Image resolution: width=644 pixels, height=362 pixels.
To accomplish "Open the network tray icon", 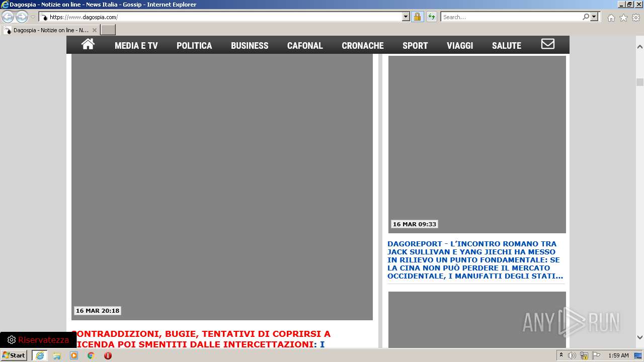I will point(584,355).
